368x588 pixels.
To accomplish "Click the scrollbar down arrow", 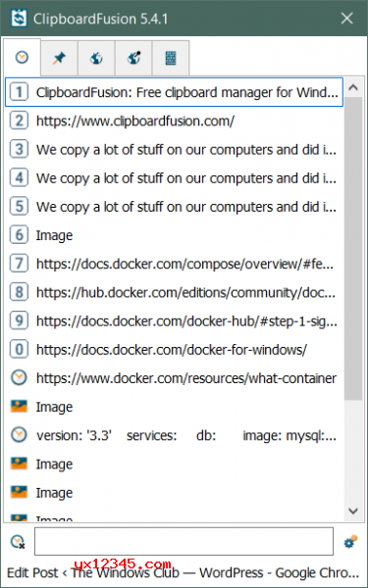I will click(x=353, y=511).
